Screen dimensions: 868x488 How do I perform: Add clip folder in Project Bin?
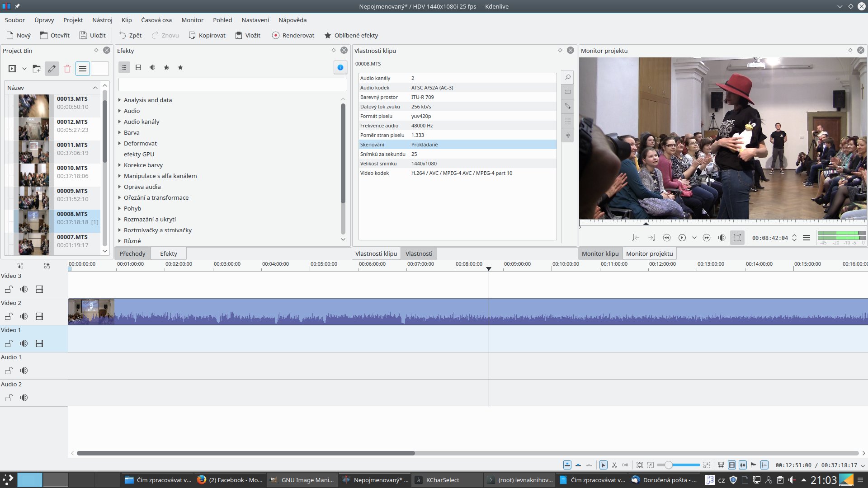37,69
